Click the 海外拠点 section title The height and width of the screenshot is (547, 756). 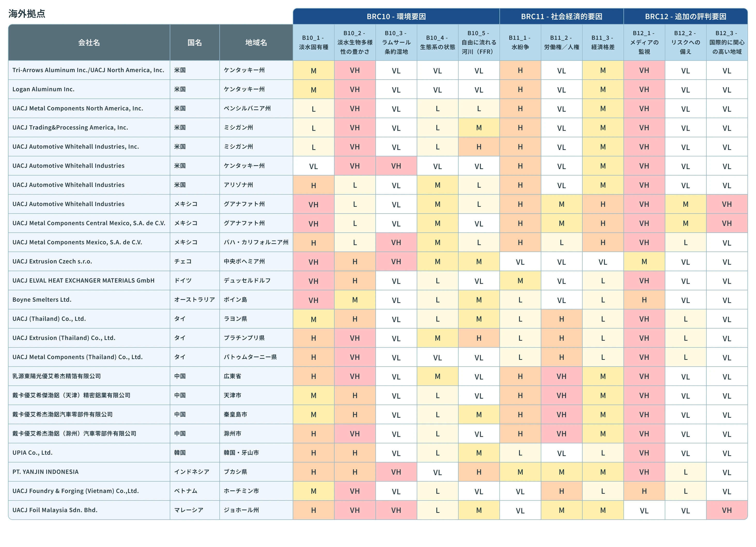point(27,14)
